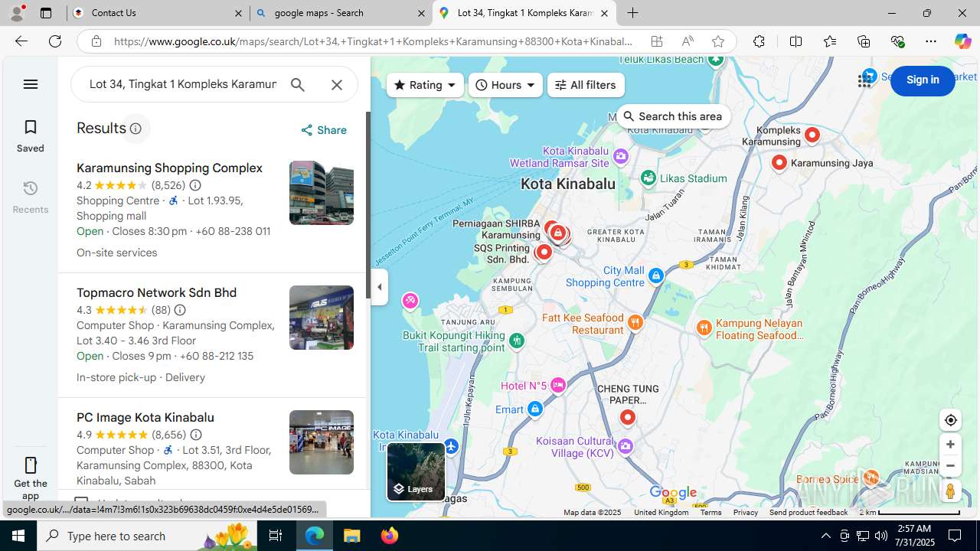
Task: Click the address bar URL
Action: click(x=374, y=41)
